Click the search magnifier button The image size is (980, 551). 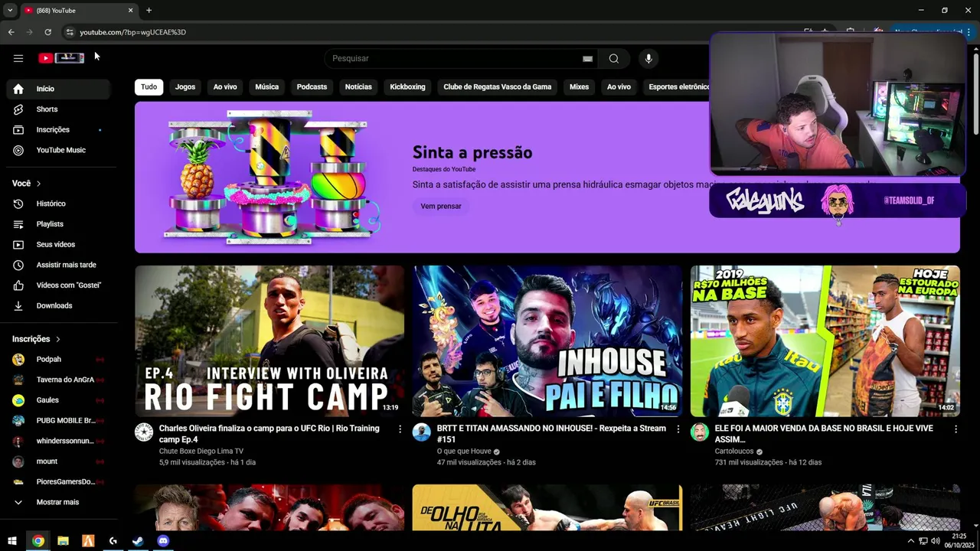point(613,59)
